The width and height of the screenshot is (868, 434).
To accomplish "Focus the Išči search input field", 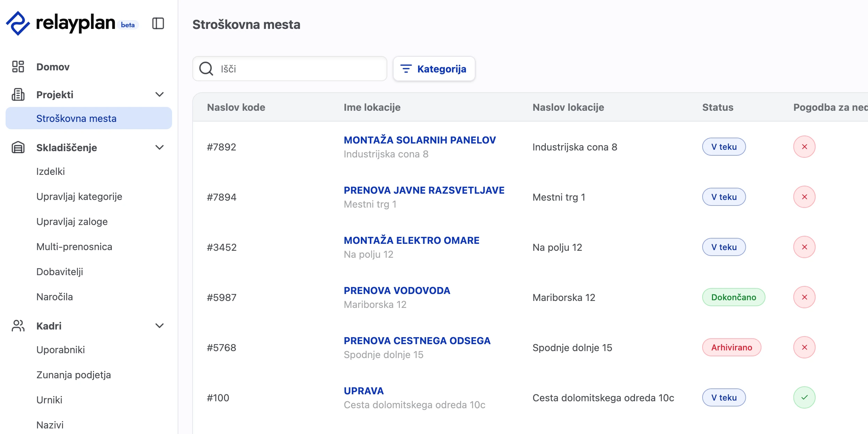I will pos(290,69).
